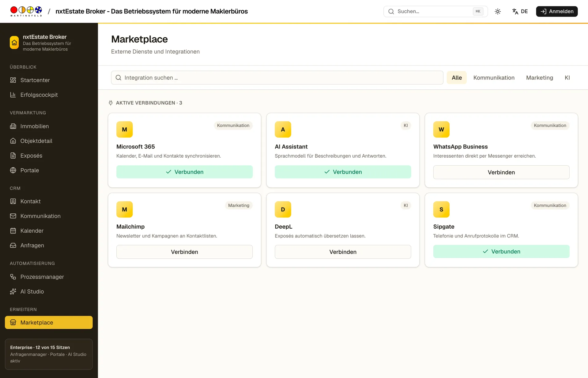Open Anfragen sidebar entry
Image resolution: width=588 pixels, height=378 pixels.
click(x=49, y=245)
